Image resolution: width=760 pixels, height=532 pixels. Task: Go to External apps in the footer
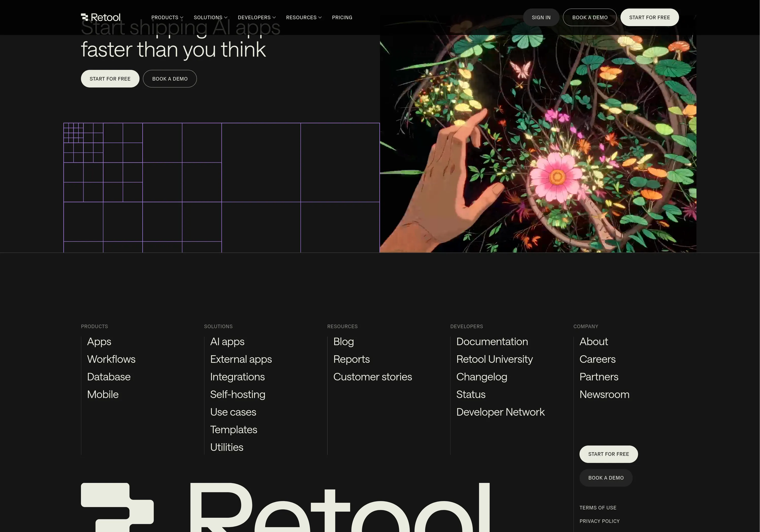(241, 359)
